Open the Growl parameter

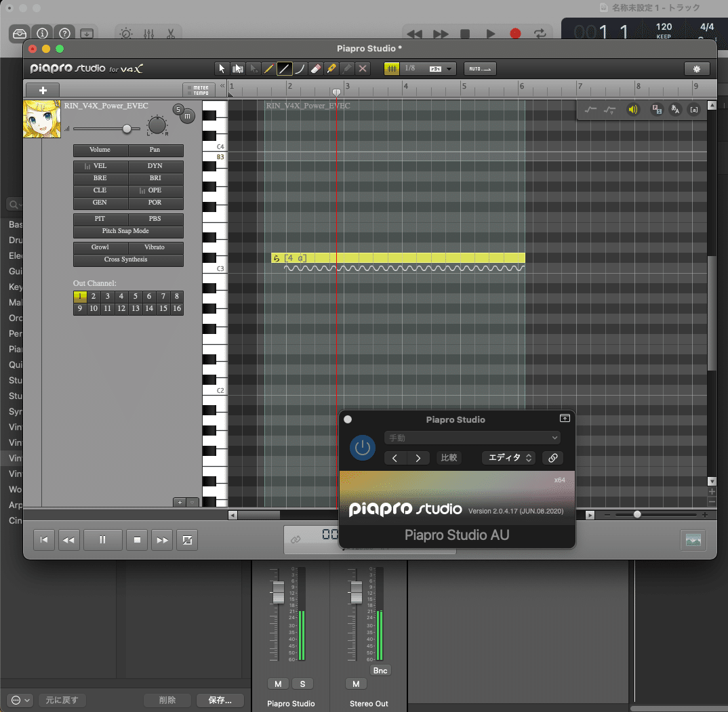(x=100, y=247)
